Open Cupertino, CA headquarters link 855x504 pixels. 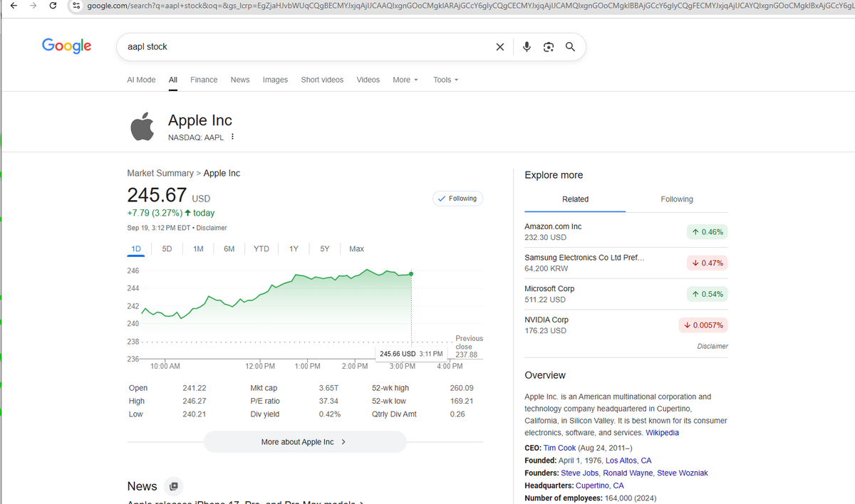(x=600, y=485)
